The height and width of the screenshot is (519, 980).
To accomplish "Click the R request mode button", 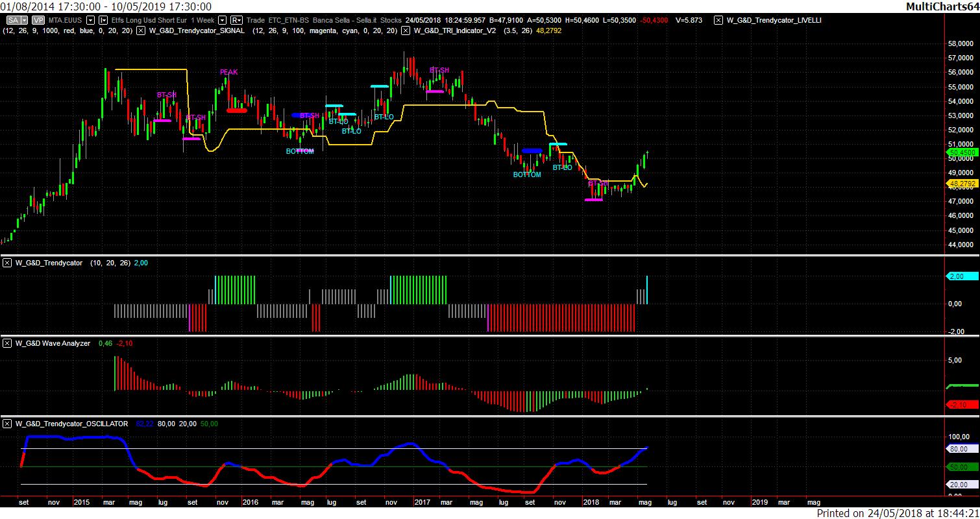I will 236,20.
